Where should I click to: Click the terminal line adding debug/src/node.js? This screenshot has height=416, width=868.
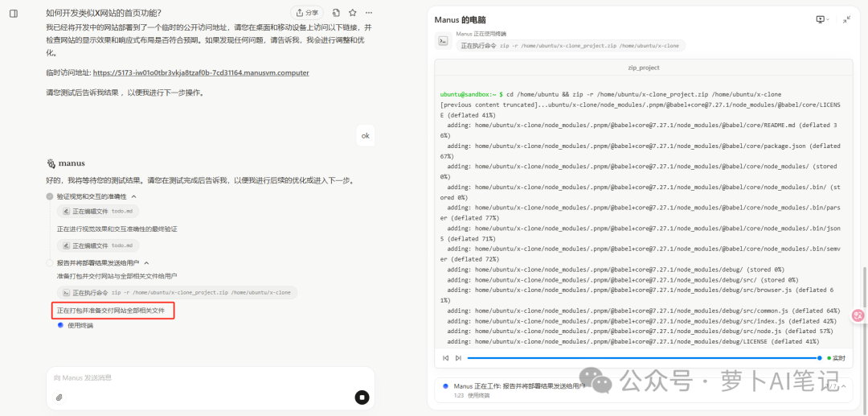pos(638,332)
